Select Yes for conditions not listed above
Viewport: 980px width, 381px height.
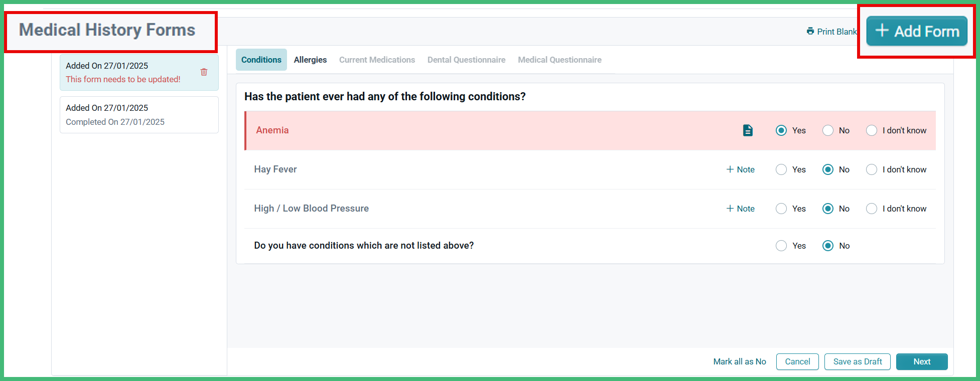(781, 246)
